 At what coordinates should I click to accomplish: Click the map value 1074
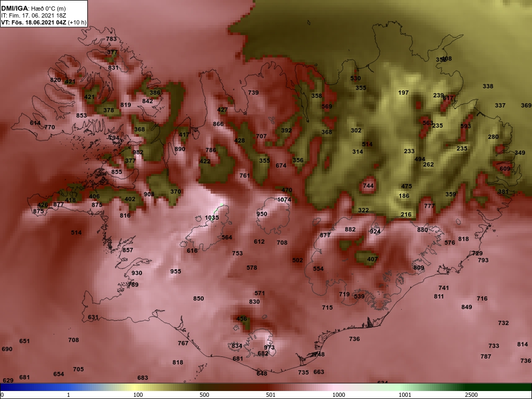tap(284, 200)
